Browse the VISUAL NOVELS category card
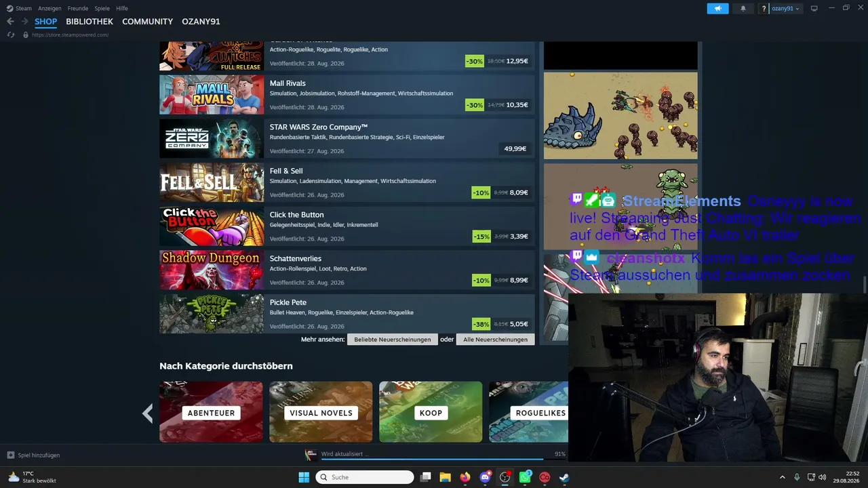868x488 pixels. tap(321, 412)
